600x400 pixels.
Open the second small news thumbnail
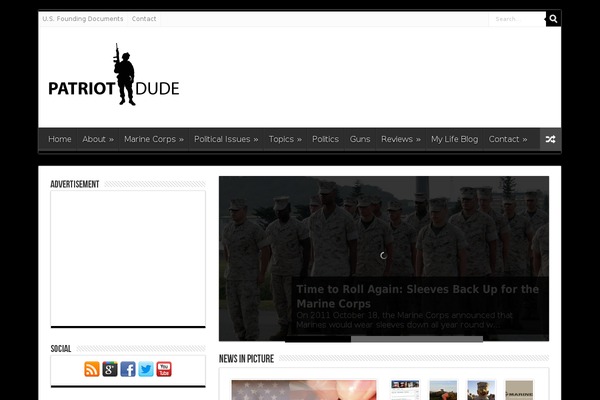[443, 390]
